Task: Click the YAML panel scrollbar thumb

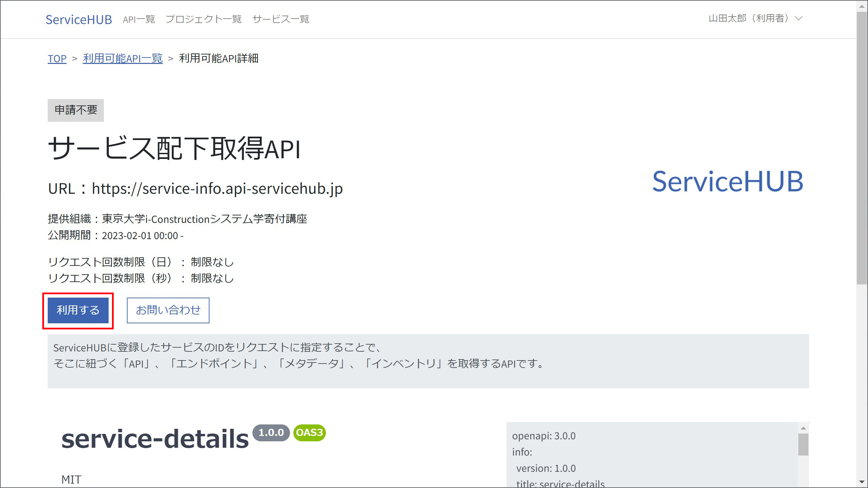Action: (x=803, y=444)
